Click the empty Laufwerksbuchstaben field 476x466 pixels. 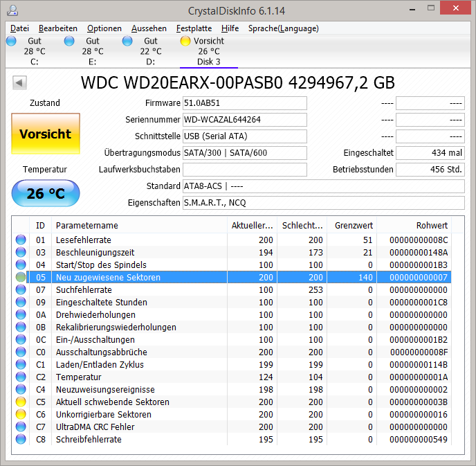(x=245, y=170)
